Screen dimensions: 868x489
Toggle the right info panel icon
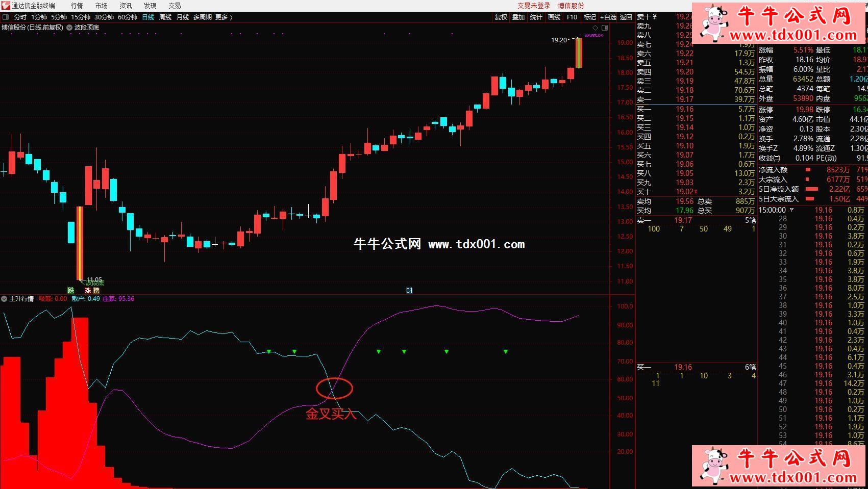[605, 28]
